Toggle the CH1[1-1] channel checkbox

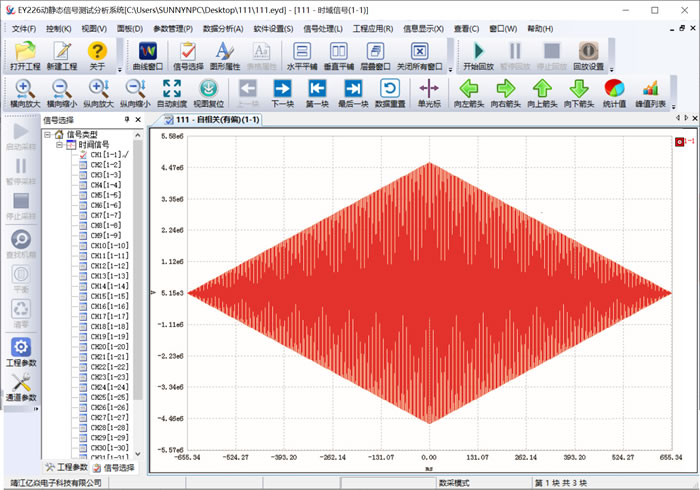tap(83, 155)
